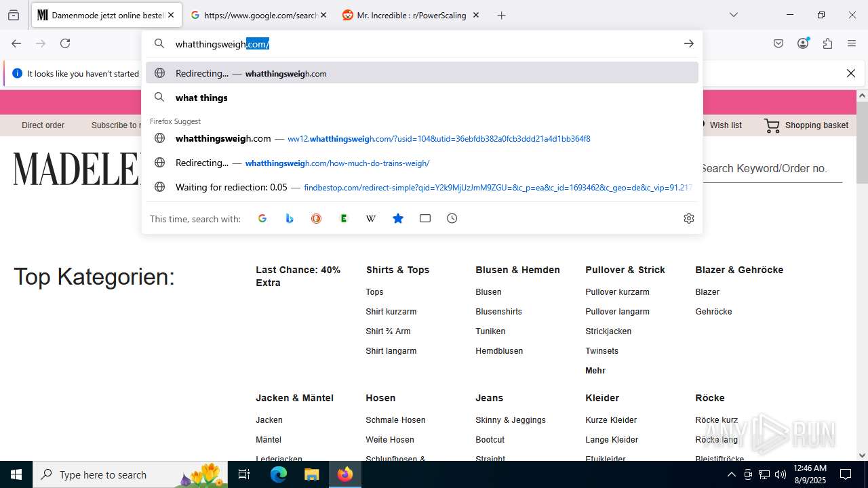Search bookmarks star icon
868x488 pixels.
[x=398, y=218]
